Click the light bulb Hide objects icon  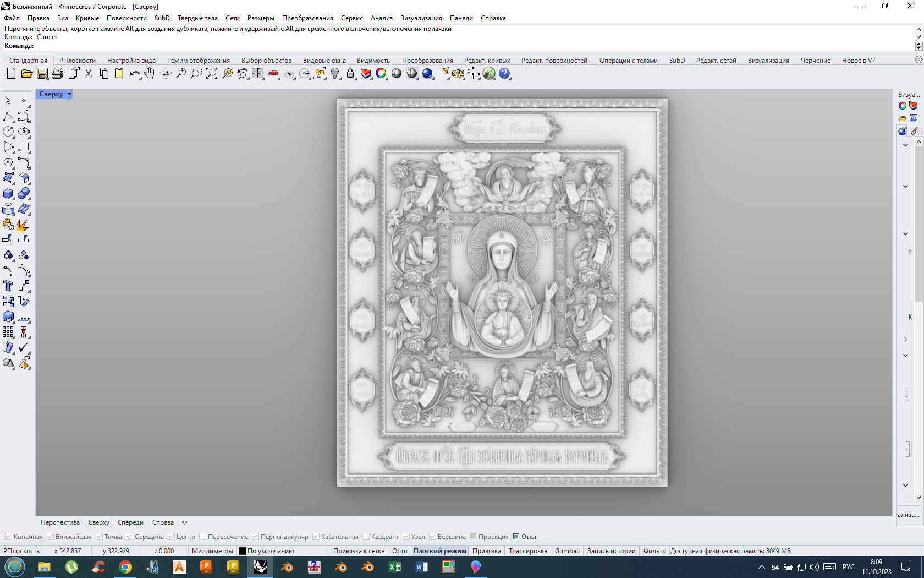click(335, 73)
